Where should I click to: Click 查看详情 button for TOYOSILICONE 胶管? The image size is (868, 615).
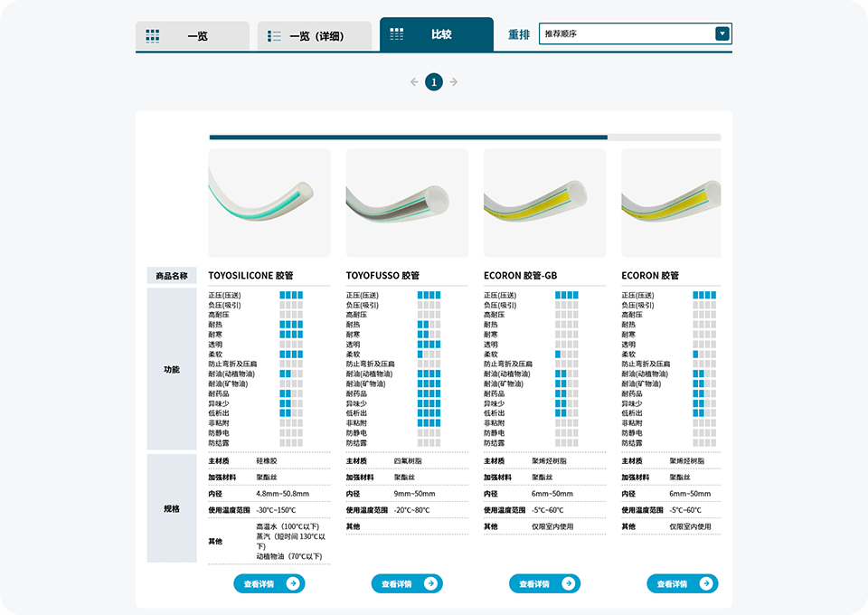tap(269, 583)
